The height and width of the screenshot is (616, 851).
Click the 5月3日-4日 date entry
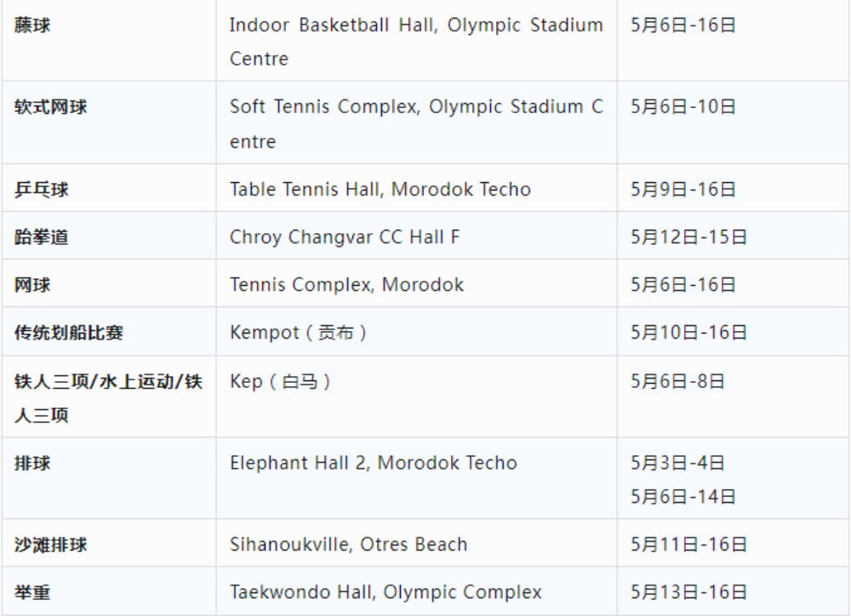(x=677, y=463)
